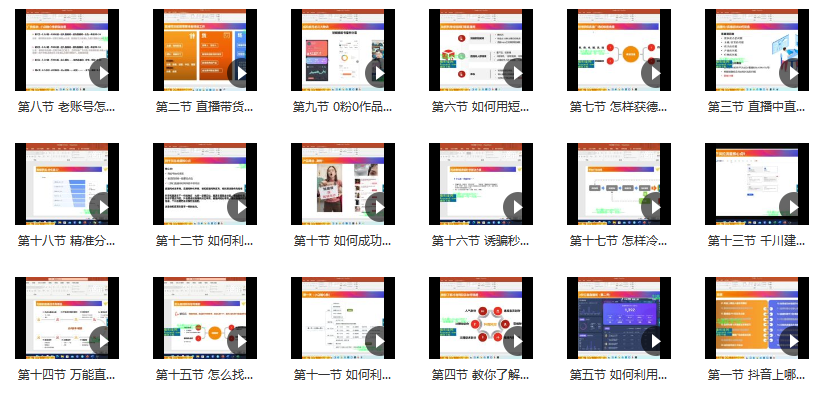Play the 第十二节 如何利 video
Viewport: 818px width, 397px height.
[x=242, y=208]
